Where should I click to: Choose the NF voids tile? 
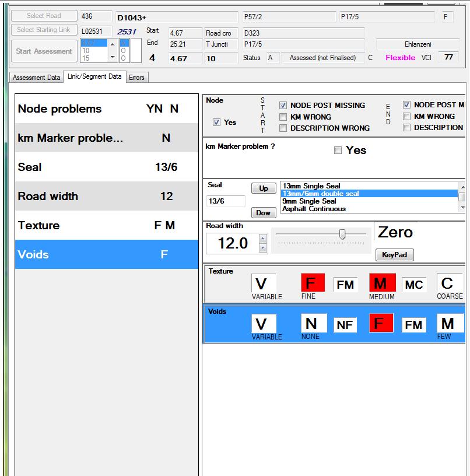(x=345, y=324)
